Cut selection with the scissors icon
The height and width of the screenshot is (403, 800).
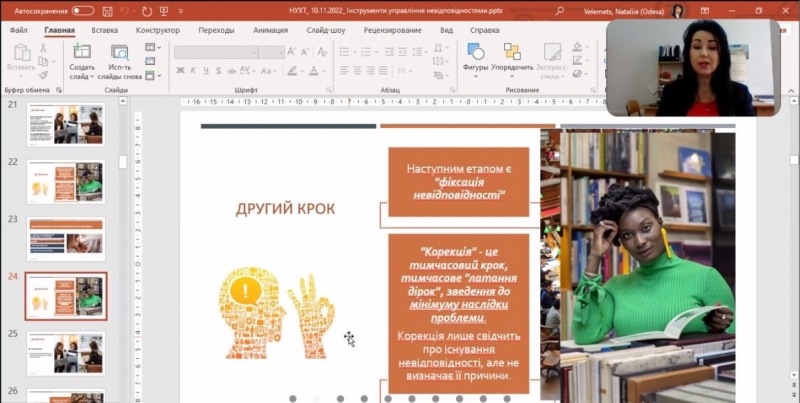(43, 48)
